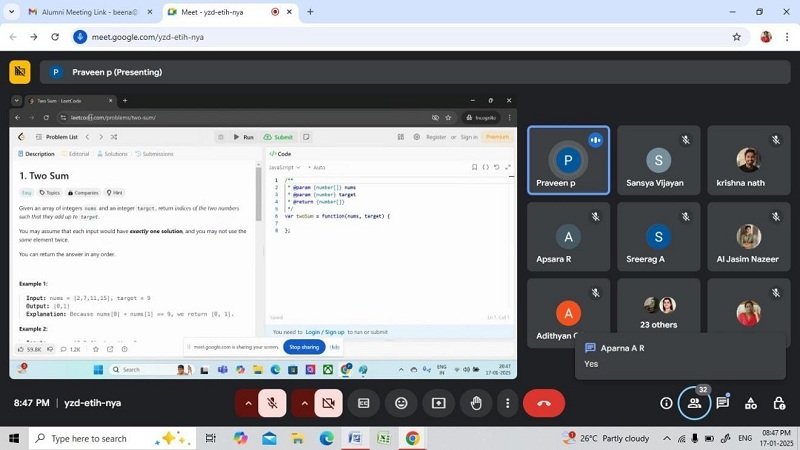Switch to Solutions tab in LeetCode

click(x=112, y=154)
